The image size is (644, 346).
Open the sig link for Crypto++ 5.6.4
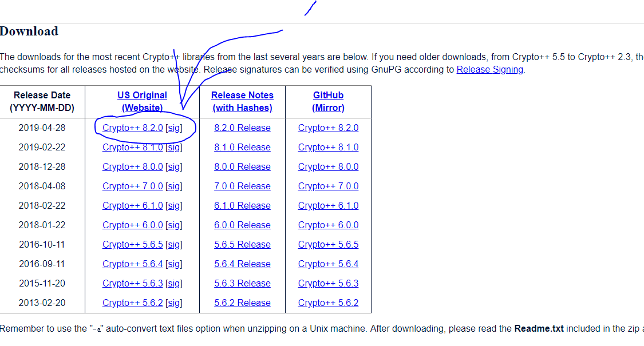tap(173, 264)
